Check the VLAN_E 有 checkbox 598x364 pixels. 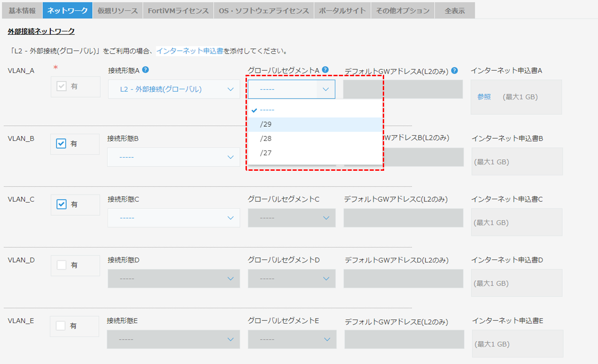tap(61, 325)
